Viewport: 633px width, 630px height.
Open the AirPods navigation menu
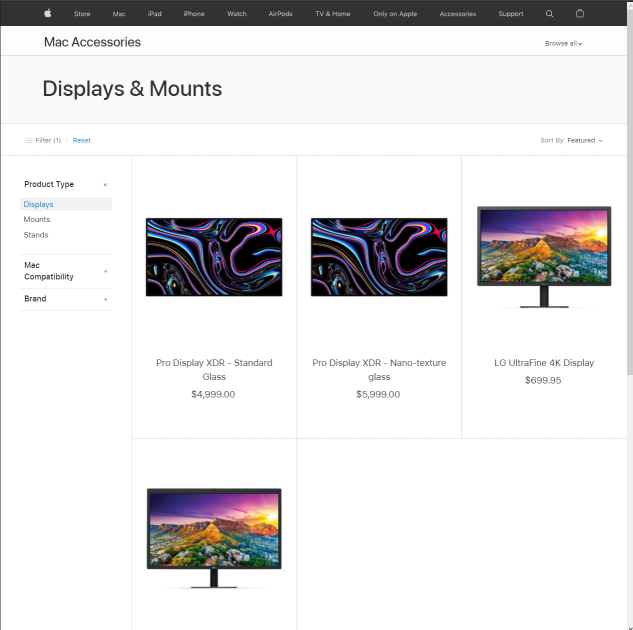coord(280,14)
